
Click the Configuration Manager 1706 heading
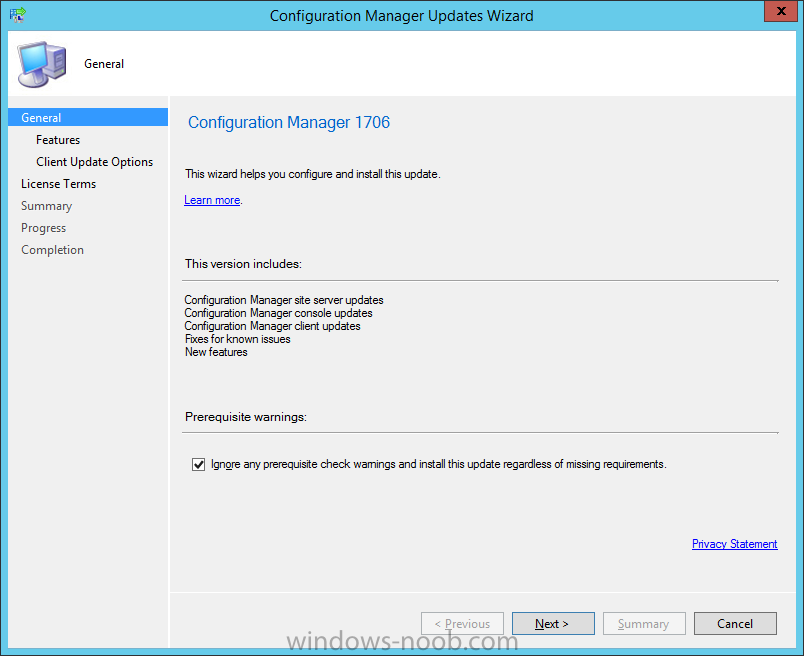coord(289,122)
